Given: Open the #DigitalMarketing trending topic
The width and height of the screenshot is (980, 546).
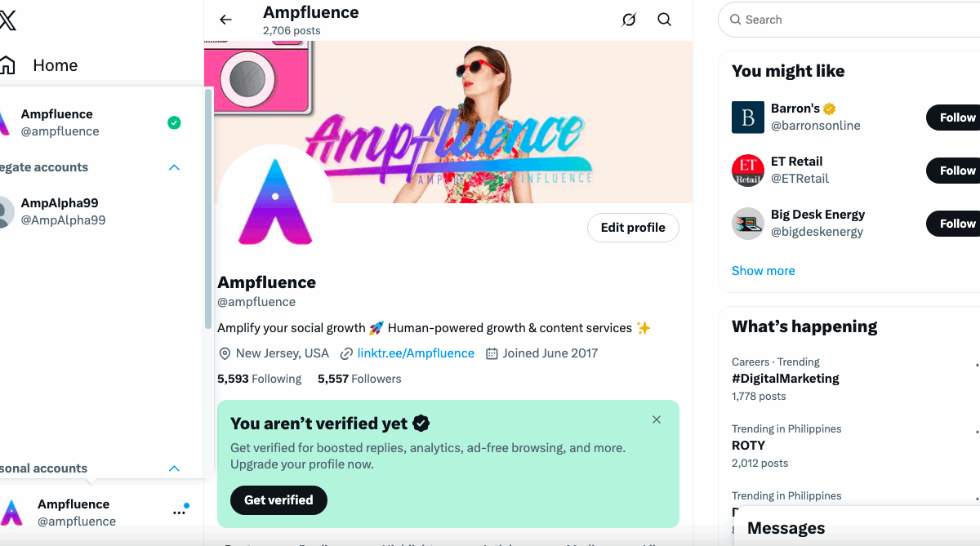Looking at the screenshot, I should click(786, 379).
